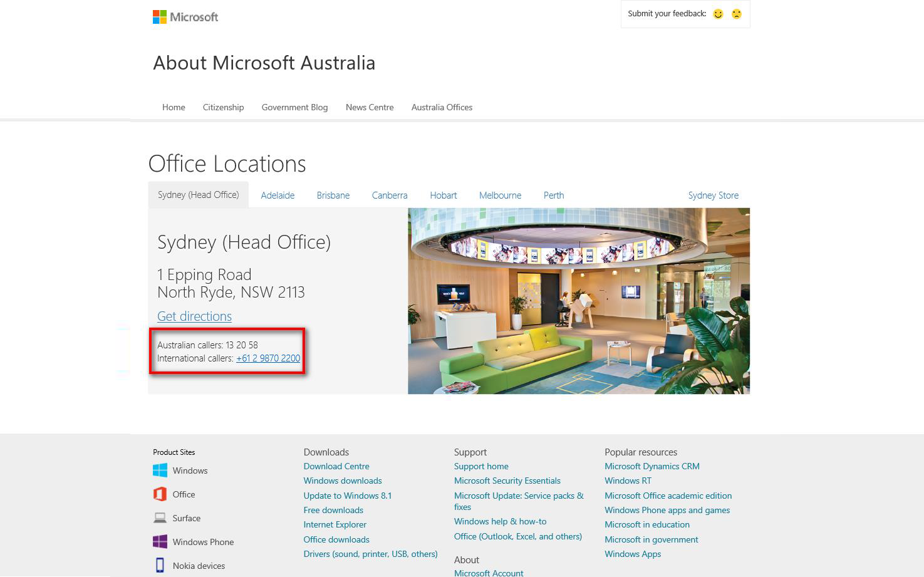
Task: Click the Windows Phone product site label
Action: click(x=203, y=542)
